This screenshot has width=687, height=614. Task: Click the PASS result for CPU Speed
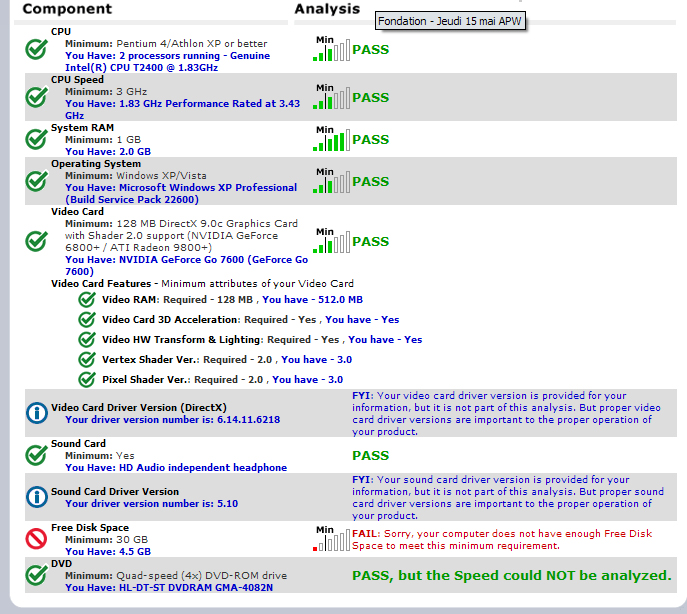point(370,97)
